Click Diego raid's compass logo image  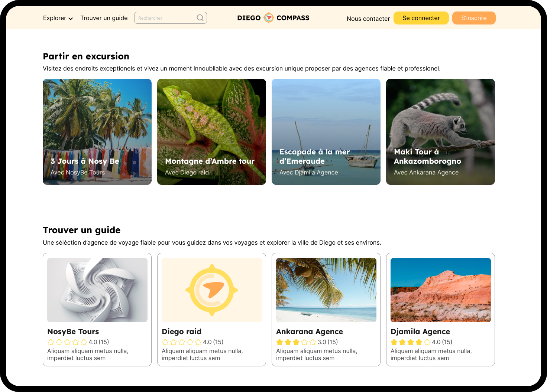coord(211,290)
